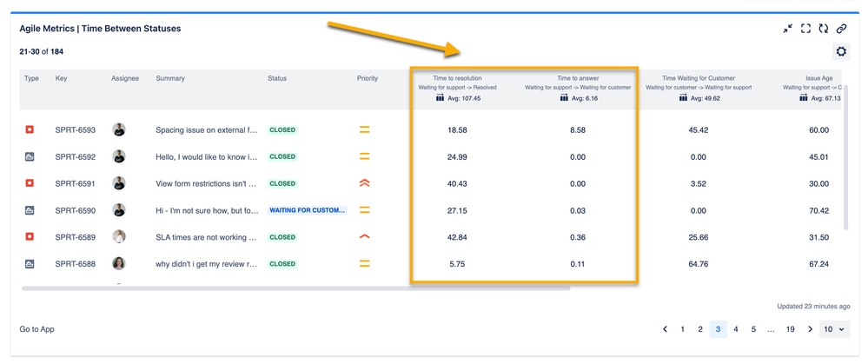This screenshot has height=364, width=868.
Task: Click assignee avatar for SPRT-6588
Action: tap(119, 263)
